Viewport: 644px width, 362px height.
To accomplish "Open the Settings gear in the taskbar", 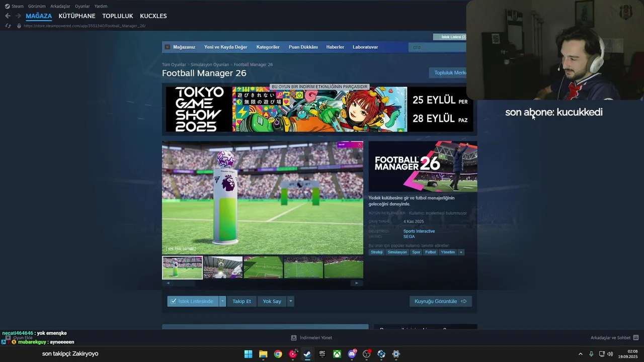I will pyautogui.click(x=396, y=354).
